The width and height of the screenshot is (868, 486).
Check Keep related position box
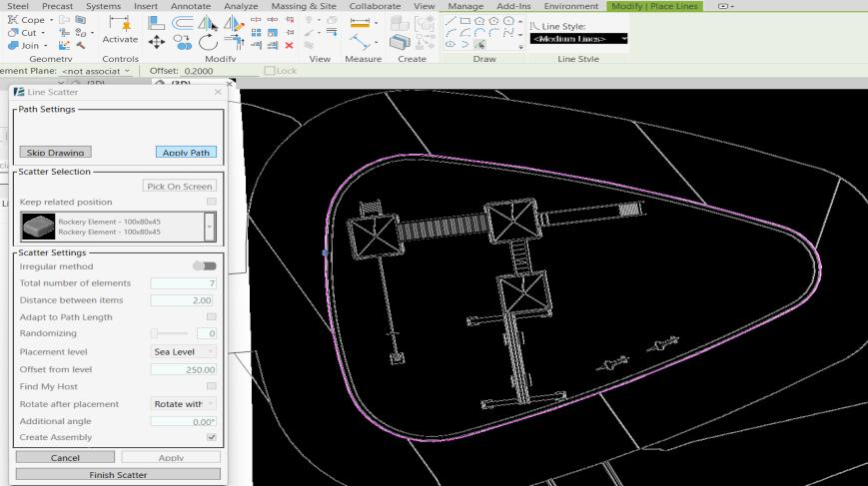[x=212, y=202]
